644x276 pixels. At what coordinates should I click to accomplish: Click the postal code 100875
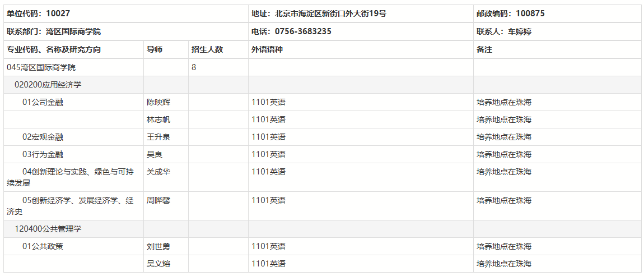click(530, 13)
